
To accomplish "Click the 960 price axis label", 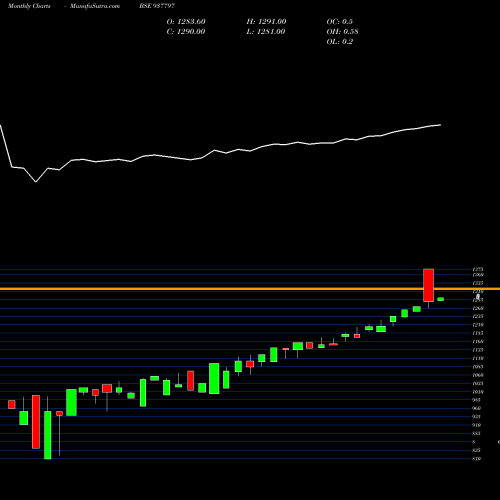I will point(477,408).
